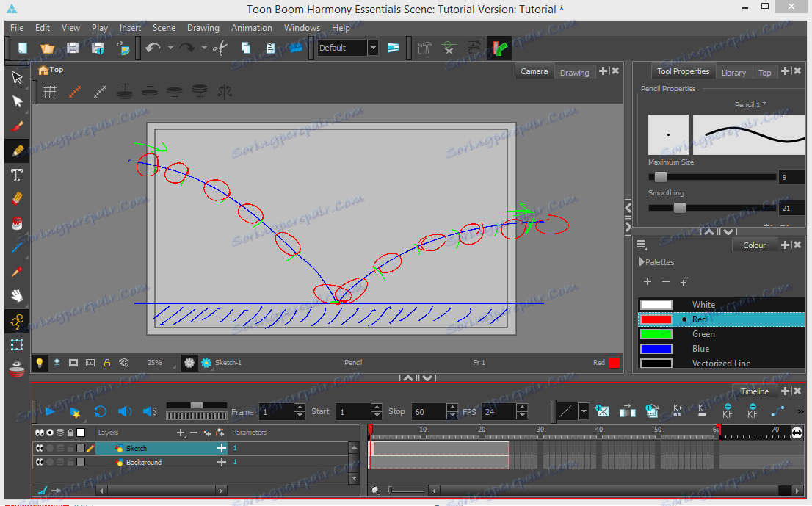Toggle visibility of the Background layer

click(40, 463)
